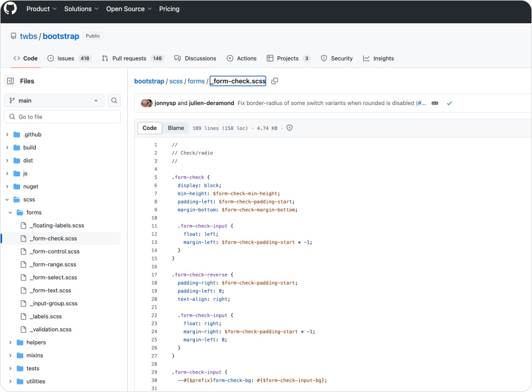The image size is (532, 392).
Task: Collapse the scss folder
Action: click(8, 200)
